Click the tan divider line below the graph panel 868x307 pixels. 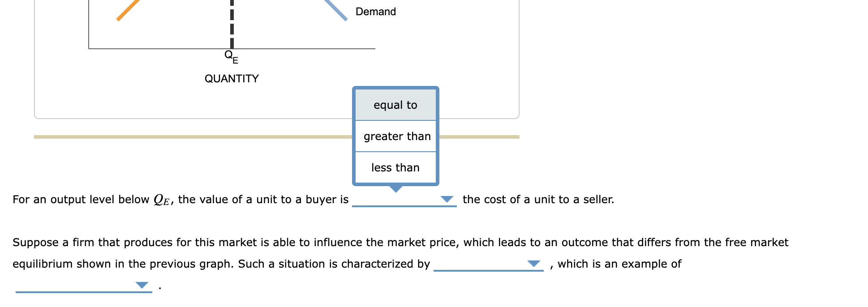[179, 136]
